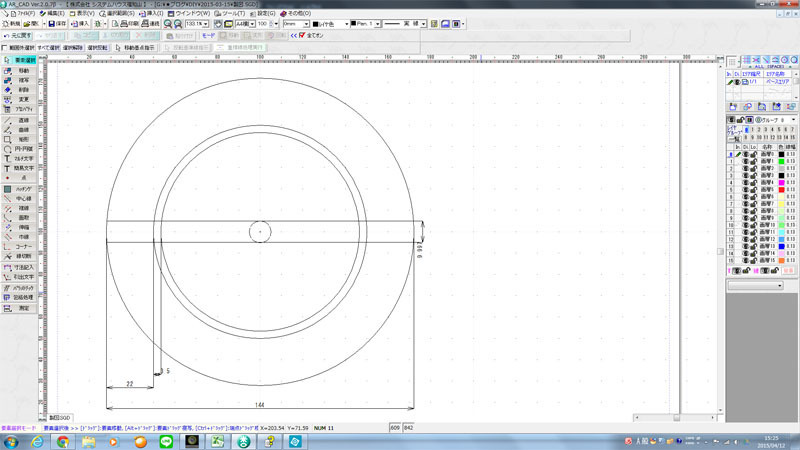Toggle lock icon of layer 画層3
Viewport: 800px width, 450px height.
click(x=753, y=176)
